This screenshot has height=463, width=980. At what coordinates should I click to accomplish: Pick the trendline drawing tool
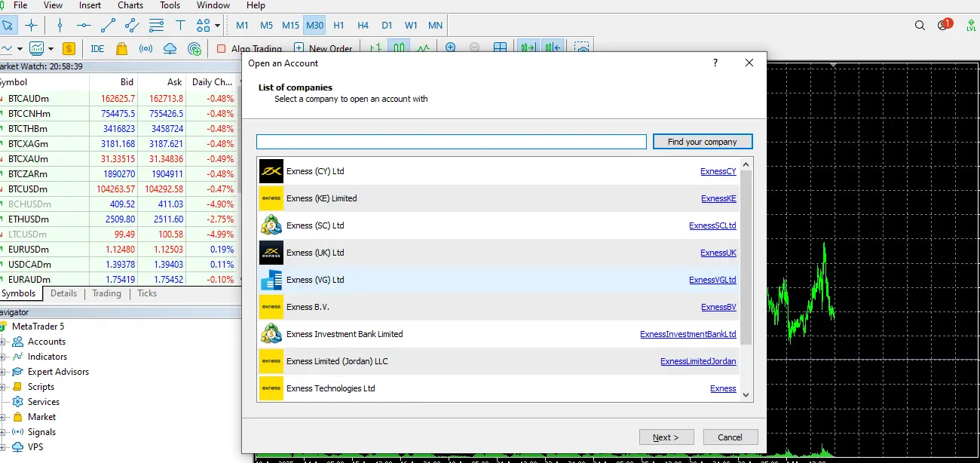[x=108, y=25]
